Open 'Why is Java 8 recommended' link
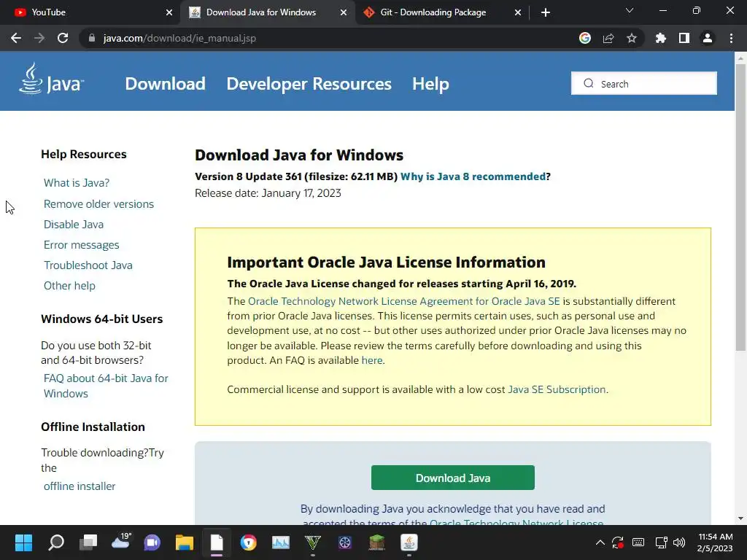This screenshot has height=560, width=747. 473,176
